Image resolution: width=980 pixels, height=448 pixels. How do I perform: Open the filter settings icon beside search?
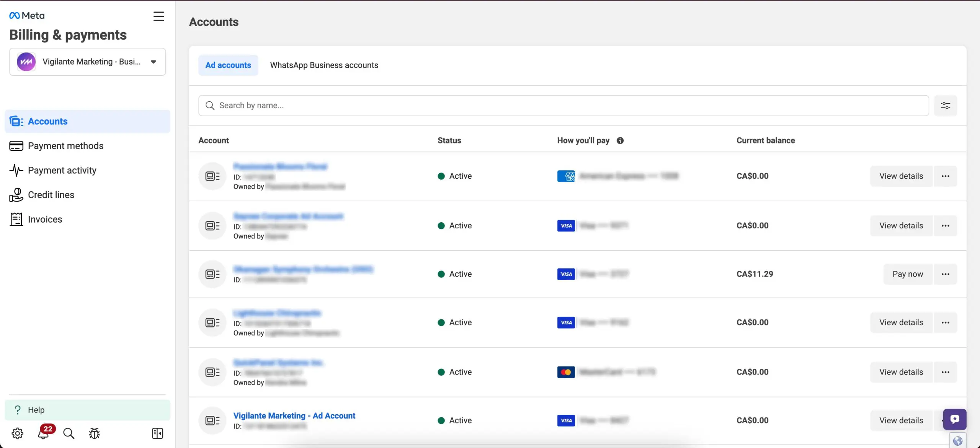pyautogui.click(x=945, y=106)
